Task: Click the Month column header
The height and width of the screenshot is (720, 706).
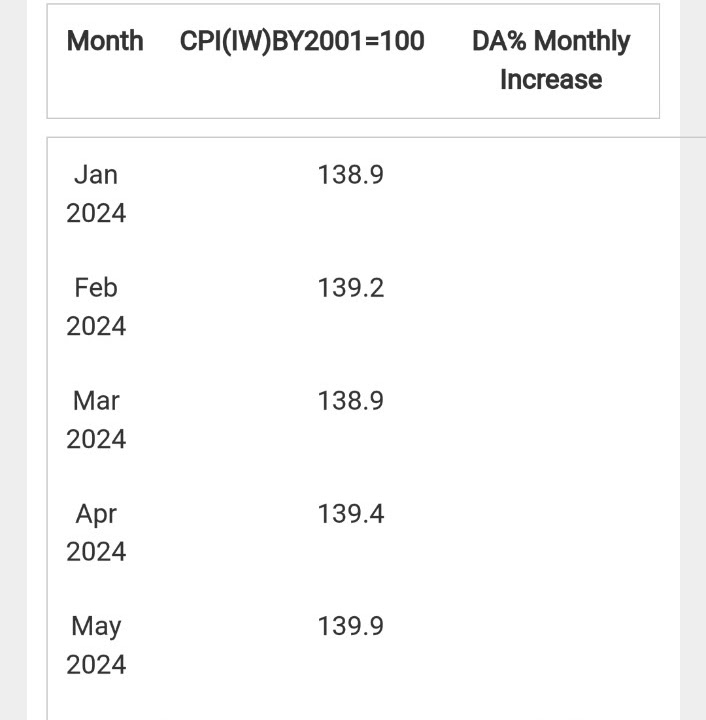Action: (x=104, y=42)
